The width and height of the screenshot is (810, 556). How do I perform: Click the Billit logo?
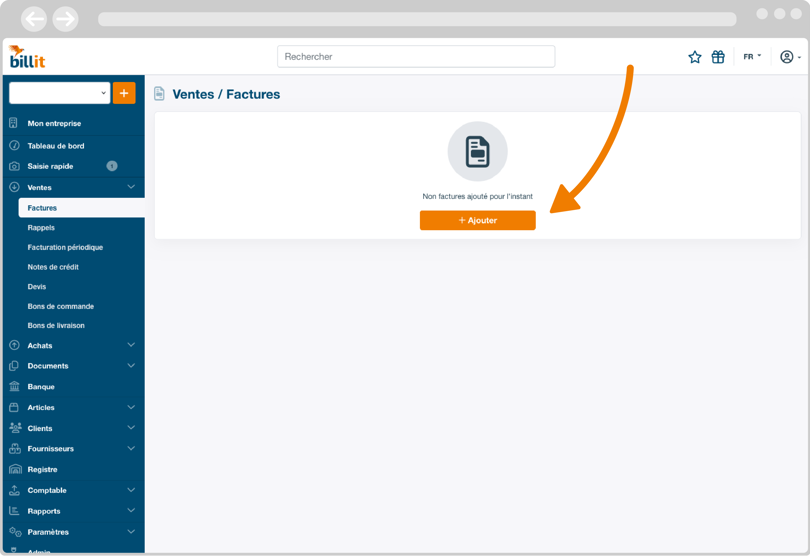point(27,57)
